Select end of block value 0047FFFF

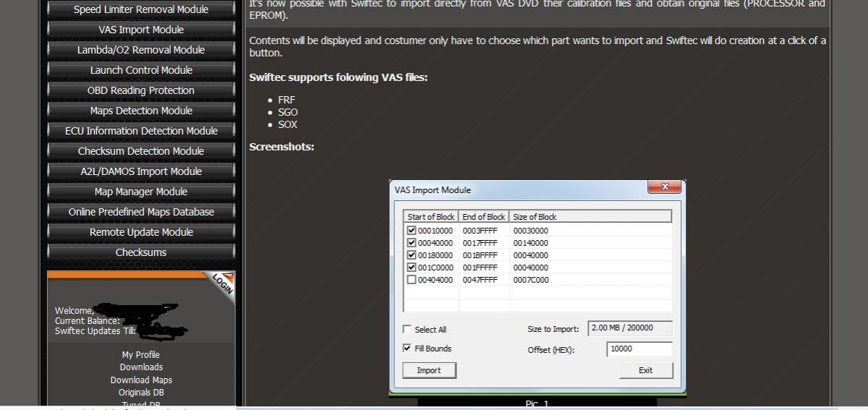480,280
